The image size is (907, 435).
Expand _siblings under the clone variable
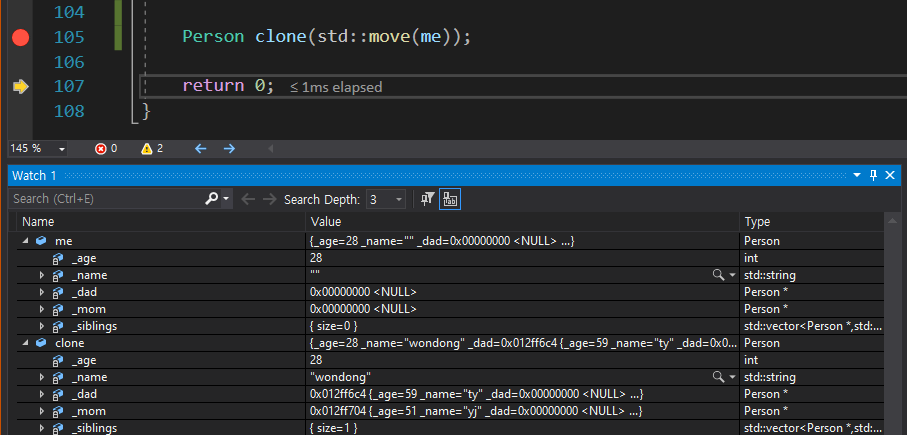(x=42, y=428)
